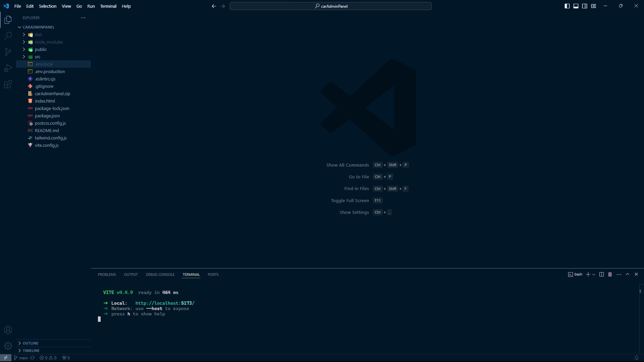Open the vite.config.js file
644x362 pixels.
(x=54, y=145)
